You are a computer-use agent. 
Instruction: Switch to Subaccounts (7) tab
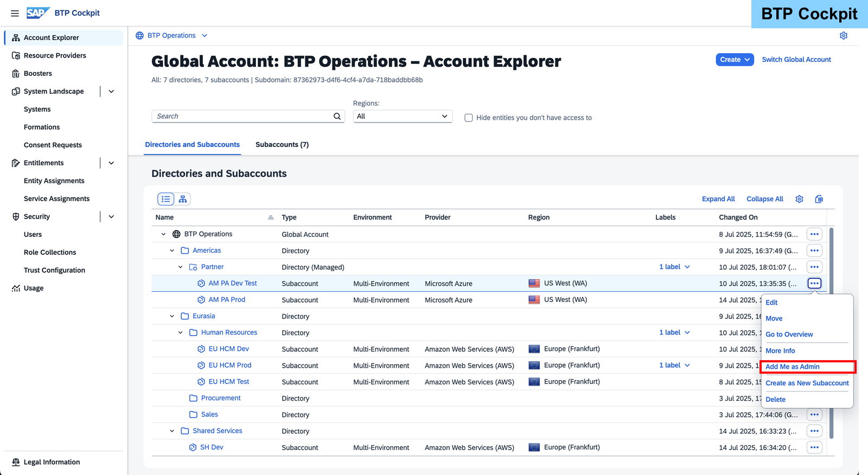click(282, 144)
